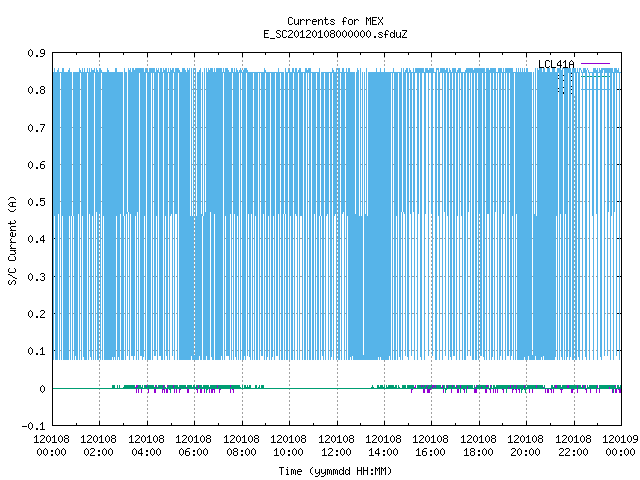Click the chart title 'Currents for MEX'
The image size is (640, 480).
pos(335,21)
